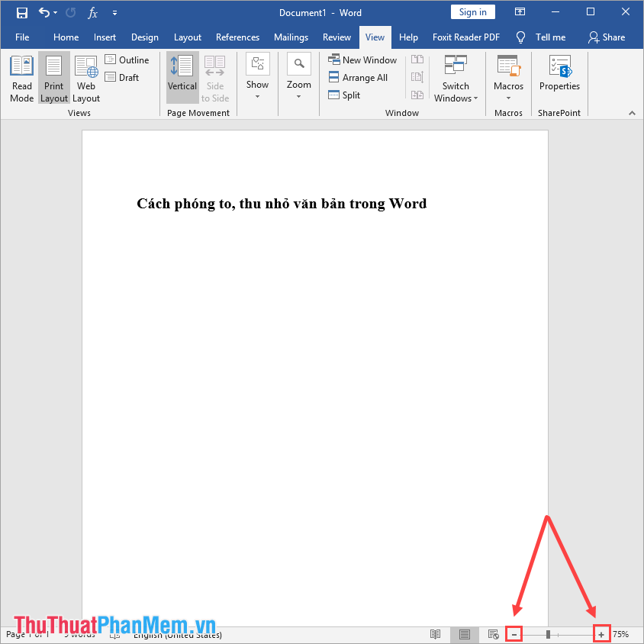Viewport: 644px width, 644px height.
Task: Select Read Mode view
Action: click(x=21, y=77)
